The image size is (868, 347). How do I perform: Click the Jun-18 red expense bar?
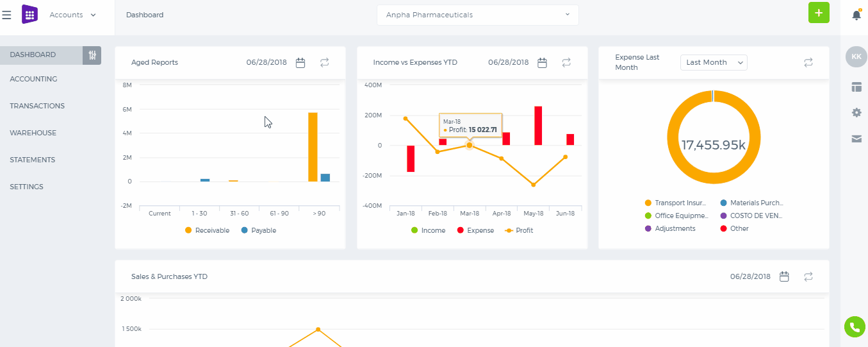570,140
